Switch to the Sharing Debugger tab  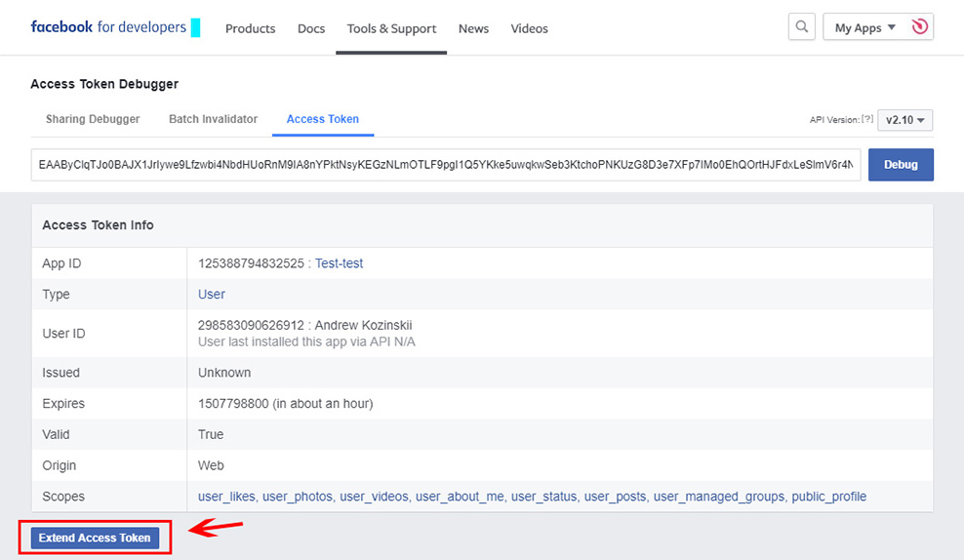pos(93,119)
